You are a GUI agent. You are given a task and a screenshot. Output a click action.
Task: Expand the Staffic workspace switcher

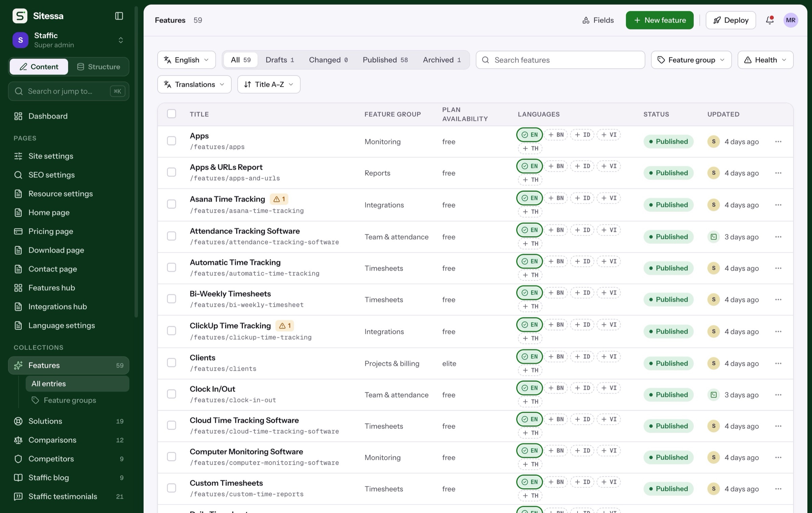pos(69,40)
